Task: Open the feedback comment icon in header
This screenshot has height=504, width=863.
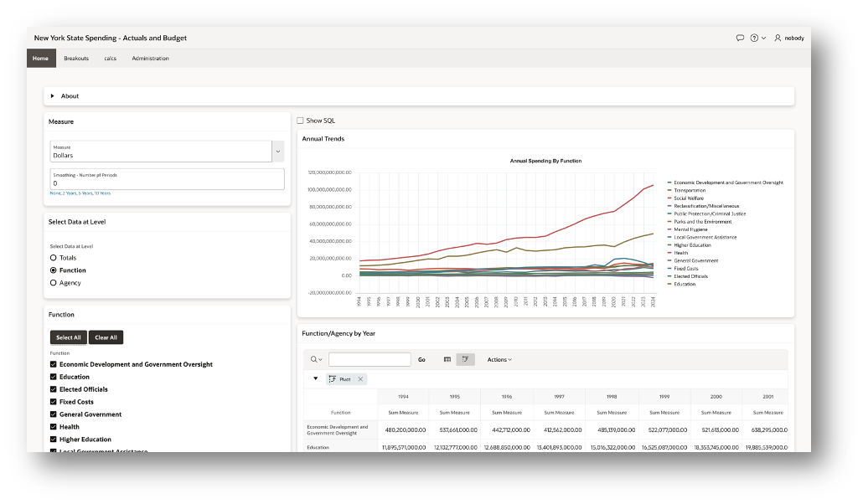Action: (x=740, y=38)
